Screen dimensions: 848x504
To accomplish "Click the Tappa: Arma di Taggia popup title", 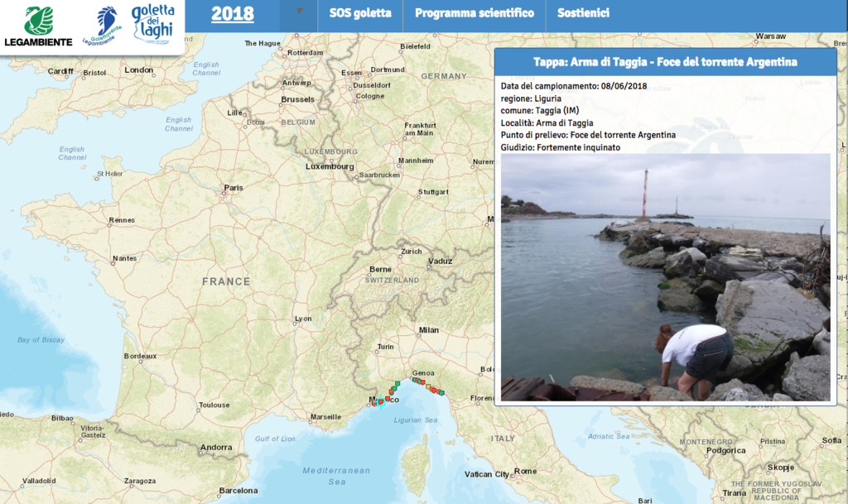I will click(665, 62).
